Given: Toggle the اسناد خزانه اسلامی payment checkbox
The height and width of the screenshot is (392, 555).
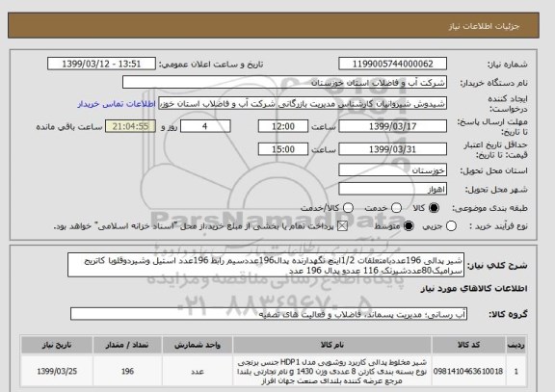Looking at the screenshot, I should point(342,226).
